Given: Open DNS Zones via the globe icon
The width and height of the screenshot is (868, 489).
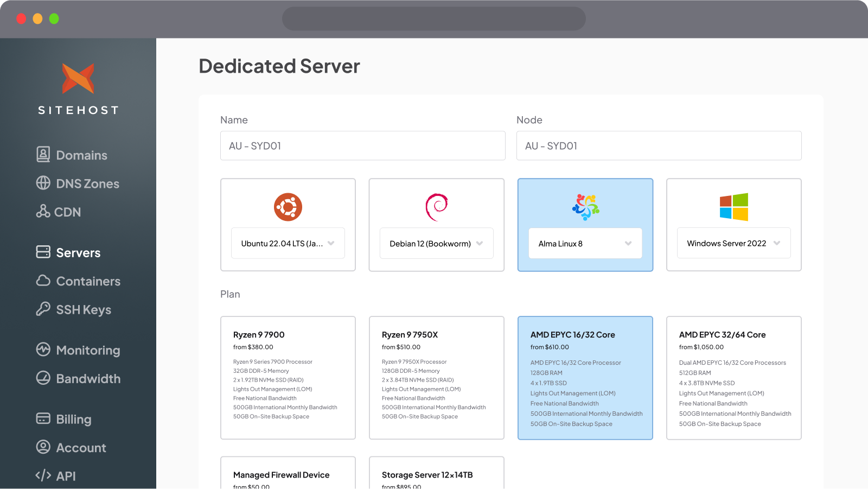Looking at the screenshot, I should pos(43,183).
